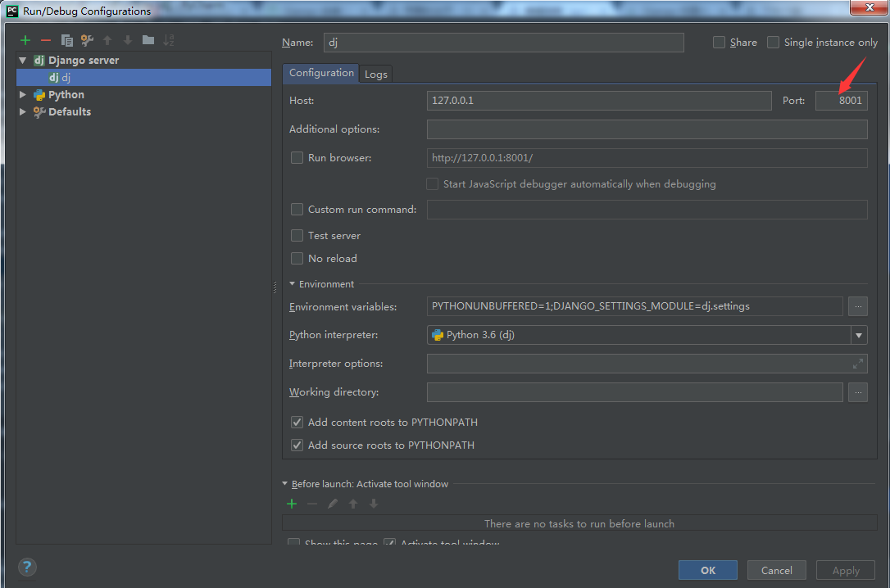
Task: Click the Apply button
Action: point(846,571)
